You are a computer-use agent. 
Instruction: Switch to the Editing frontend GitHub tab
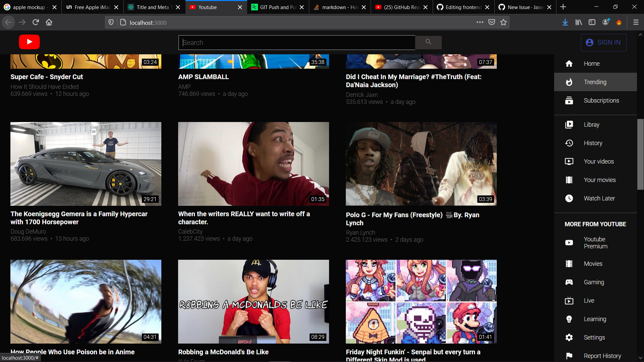tap(463, 7)
